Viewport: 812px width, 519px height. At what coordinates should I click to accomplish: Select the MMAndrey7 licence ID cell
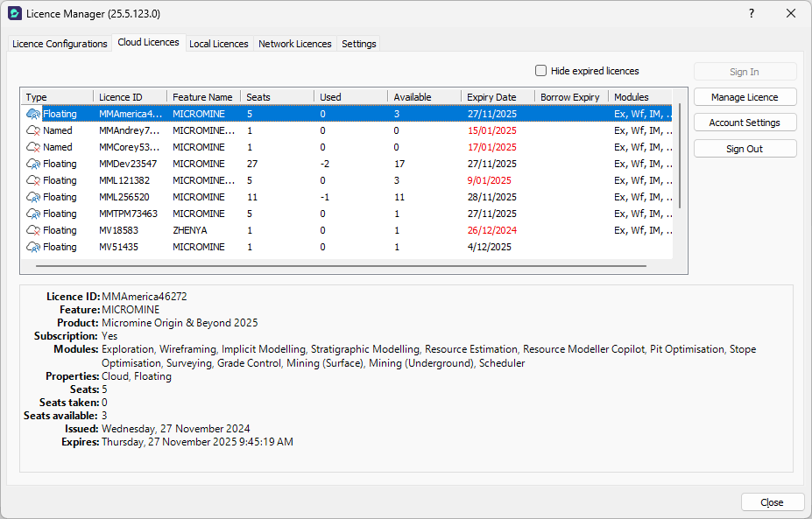pyautogui.click(x=130, y=130)
